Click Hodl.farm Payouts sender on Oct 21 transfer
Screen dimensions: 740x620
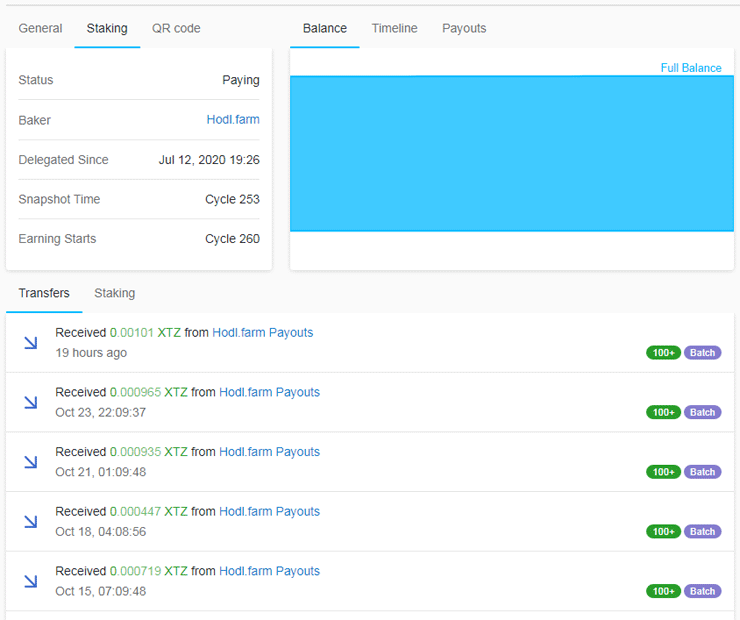pyautogui.click(x=269, y=452)
